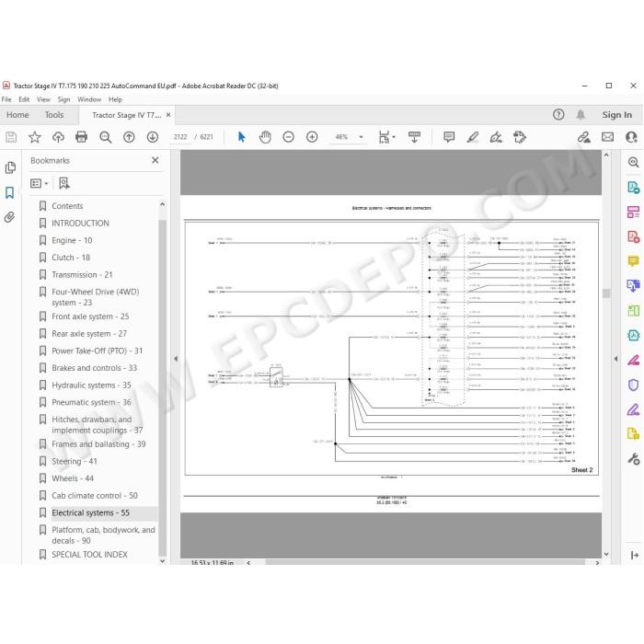Choose the Selection arrow tool
Image resolution: width=644 pixels, height=644 pixels.
(241, 137)
